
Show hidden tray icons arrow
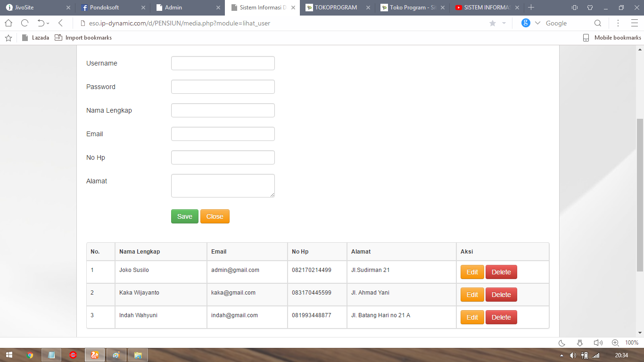pyautogui.click(x=561, y=355)
